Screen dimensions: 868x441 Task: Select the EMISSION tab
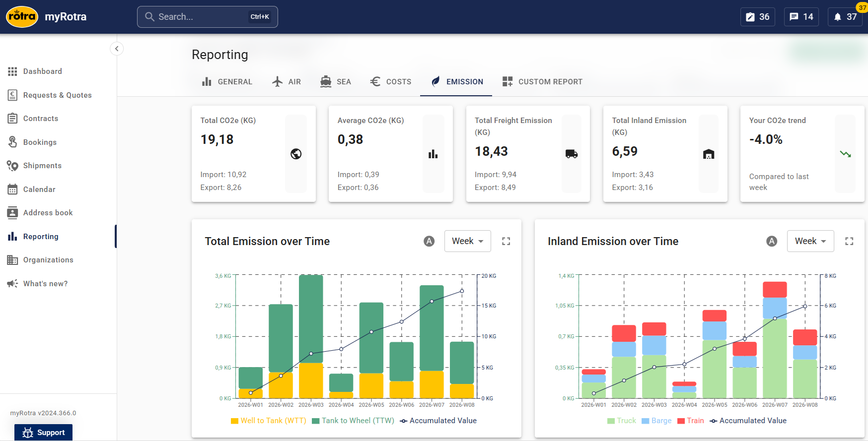pos(456,82)
